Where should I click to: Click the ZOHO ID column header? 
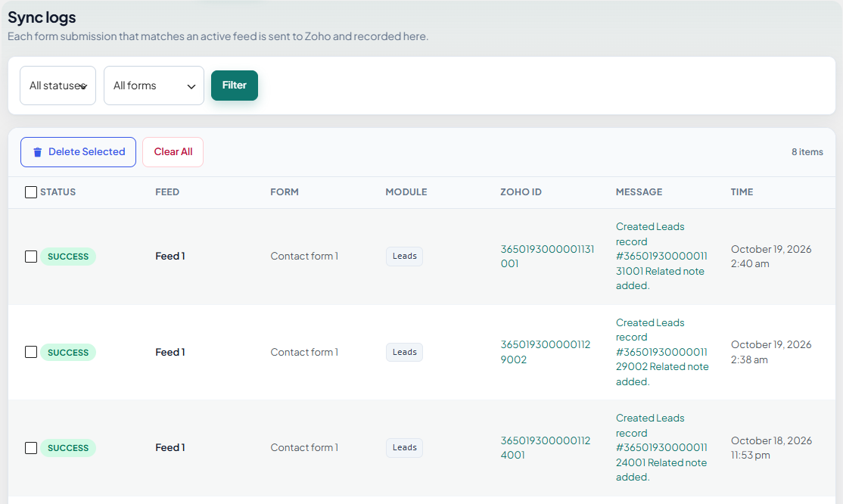pyautogui.click(x=521, y=192)
